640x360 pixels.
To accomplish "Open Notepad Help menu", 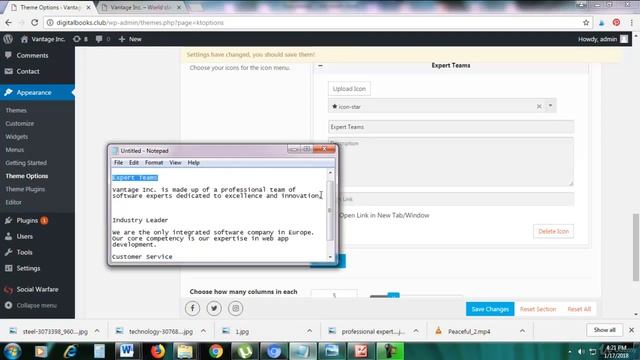I will [193, 162].
